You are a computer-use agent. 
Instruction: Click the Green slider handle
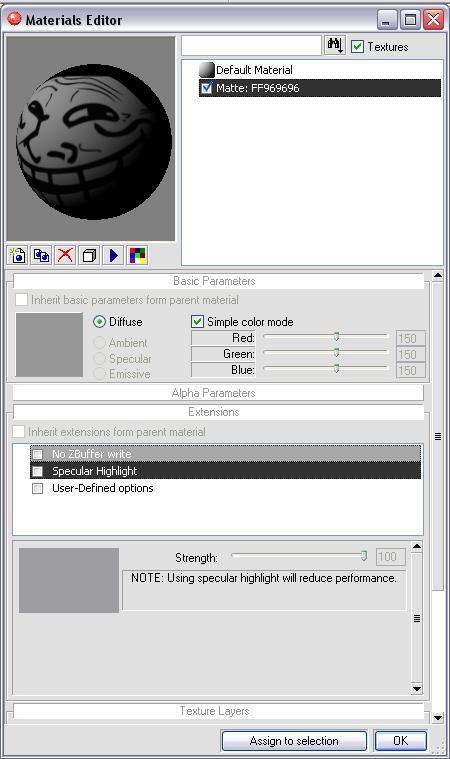coord(336,353)
